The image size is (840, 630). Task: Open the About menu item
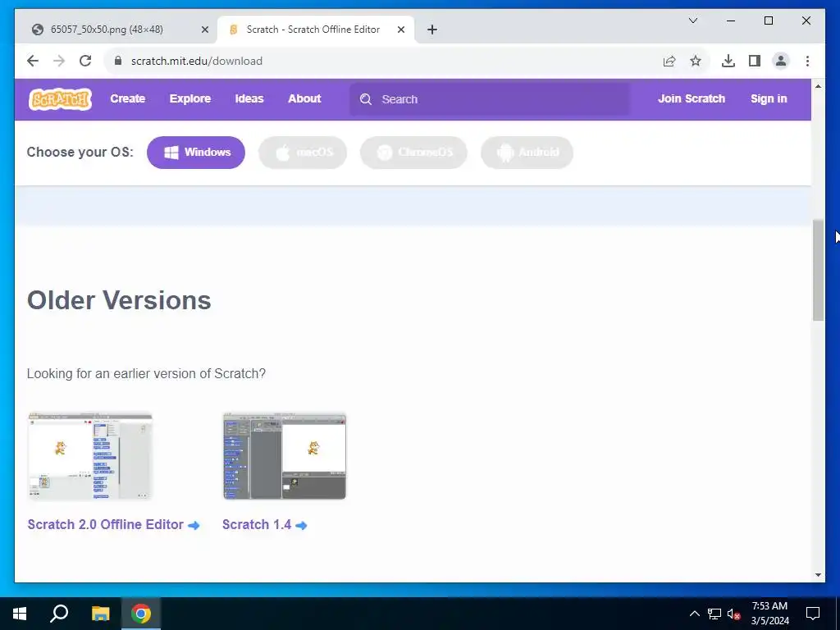304,99
